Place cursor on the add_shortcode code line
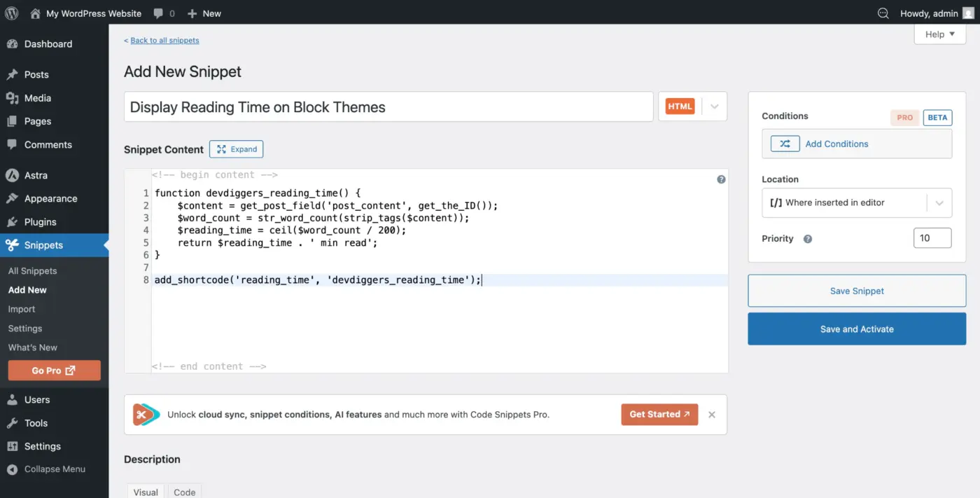Image resolution: width=980 pixels, height=498 pixels. [318, 280]
